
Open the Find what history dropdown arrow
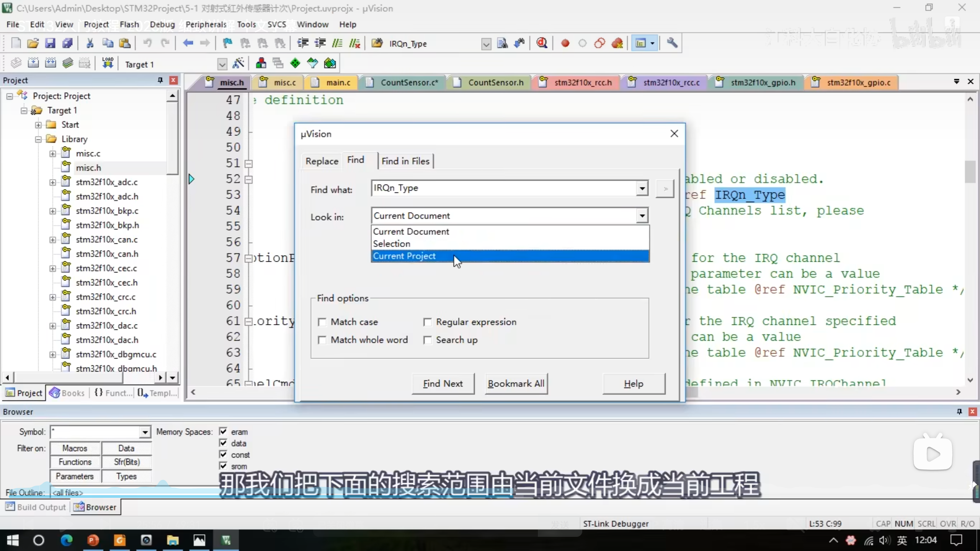pos(642,188)
